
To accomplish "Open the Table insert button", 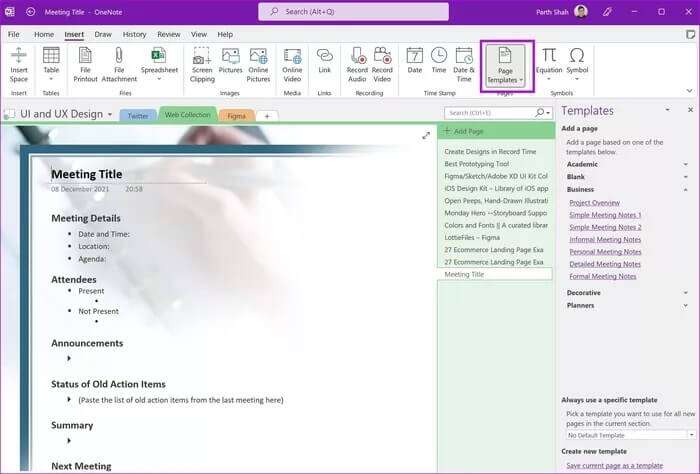I will [x=51, y=64].
